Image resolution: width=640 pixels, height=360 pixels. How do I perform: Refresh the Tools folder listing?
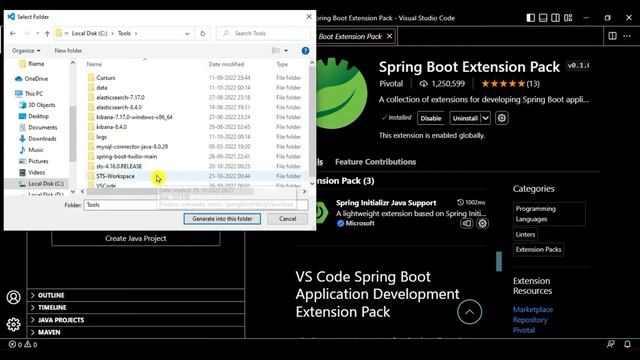pos(202,33)
